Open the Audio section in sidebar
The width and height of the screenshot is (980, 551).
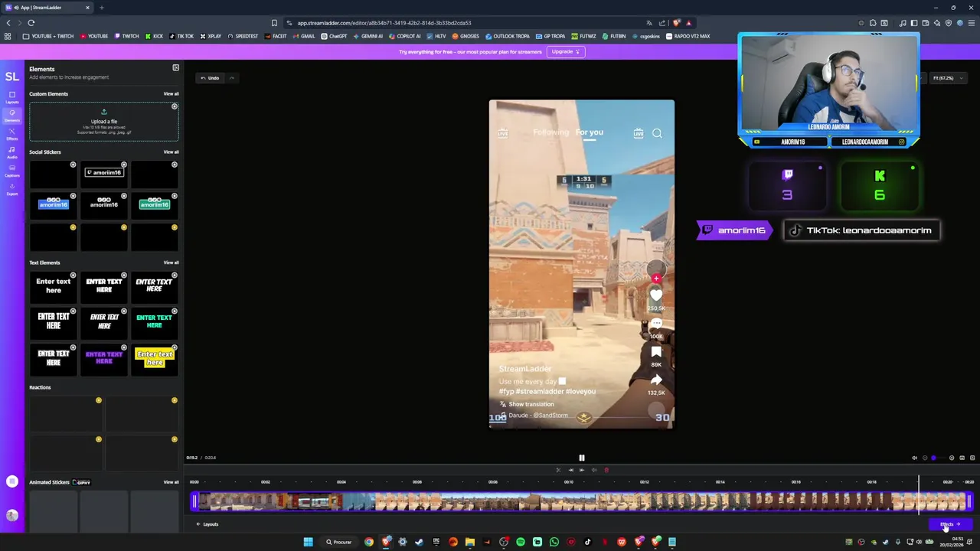coord(12,152)
